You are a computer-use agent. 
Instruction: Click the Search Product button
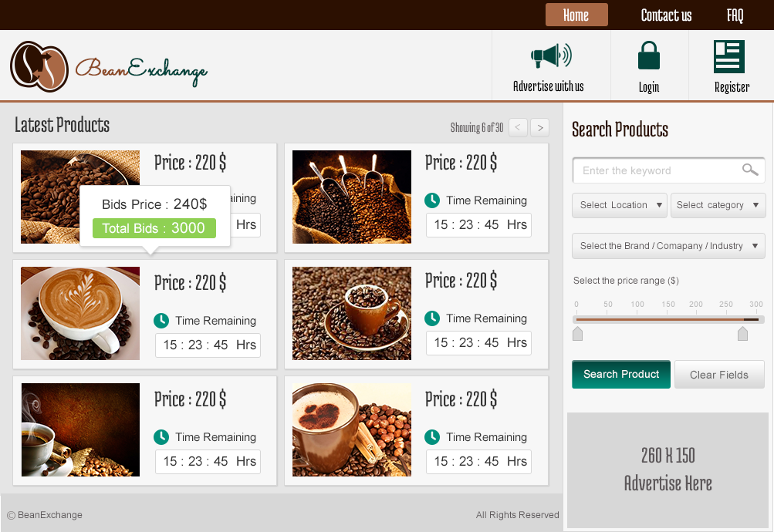(x=621, y=374)
